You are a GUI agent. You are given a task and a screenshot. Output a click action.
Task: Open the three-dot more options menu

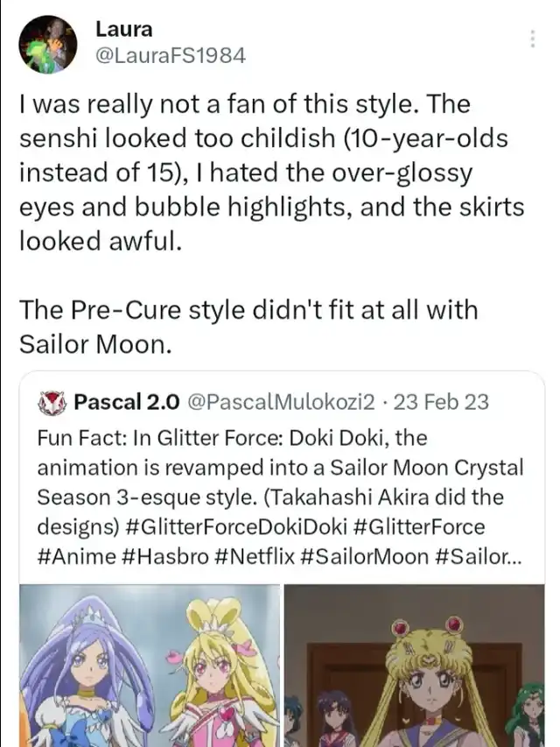531,39
